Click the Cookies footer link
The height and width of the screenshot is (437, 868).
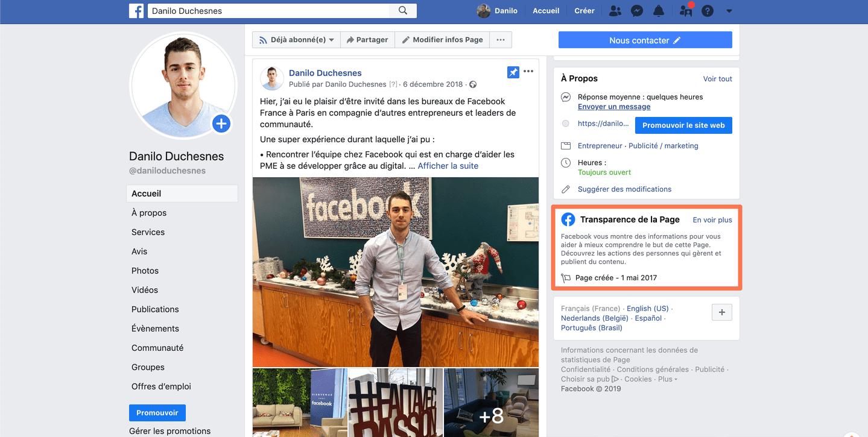638,379
